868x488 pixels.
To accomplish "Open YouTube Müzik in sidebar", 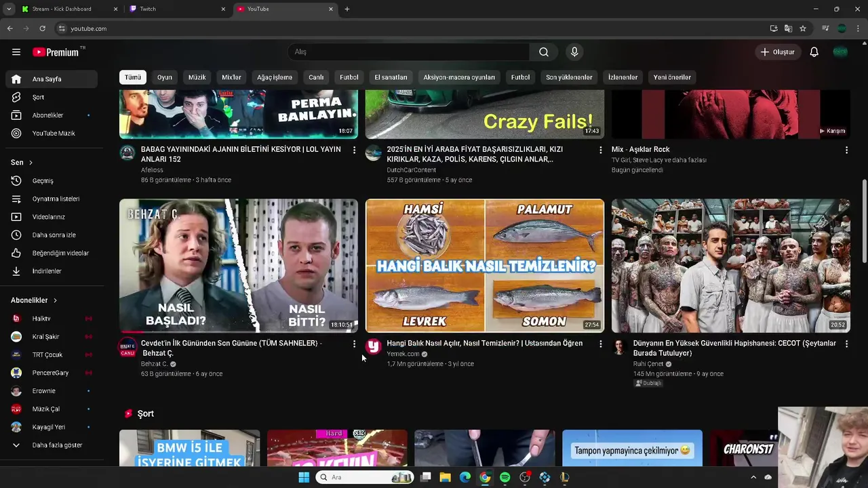I will (x=52, y=134).
